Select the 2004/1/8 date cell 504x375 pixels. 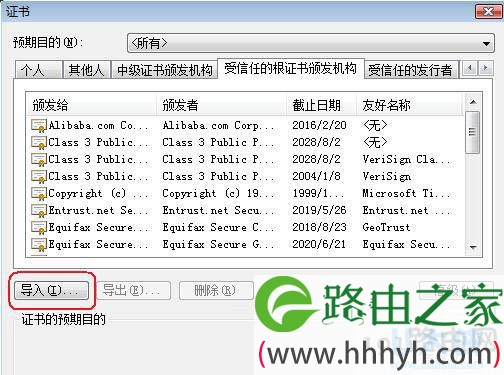click(x=316, y=177)
